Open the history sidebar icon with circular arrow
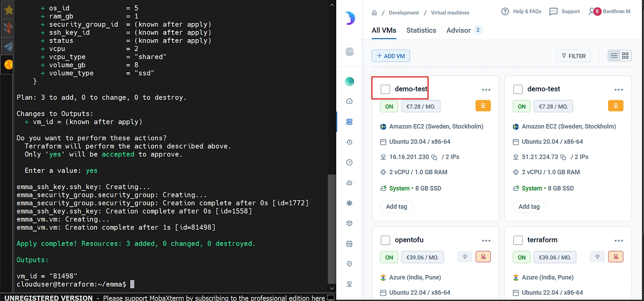644x301 pixels. click(x=349, y=142)
